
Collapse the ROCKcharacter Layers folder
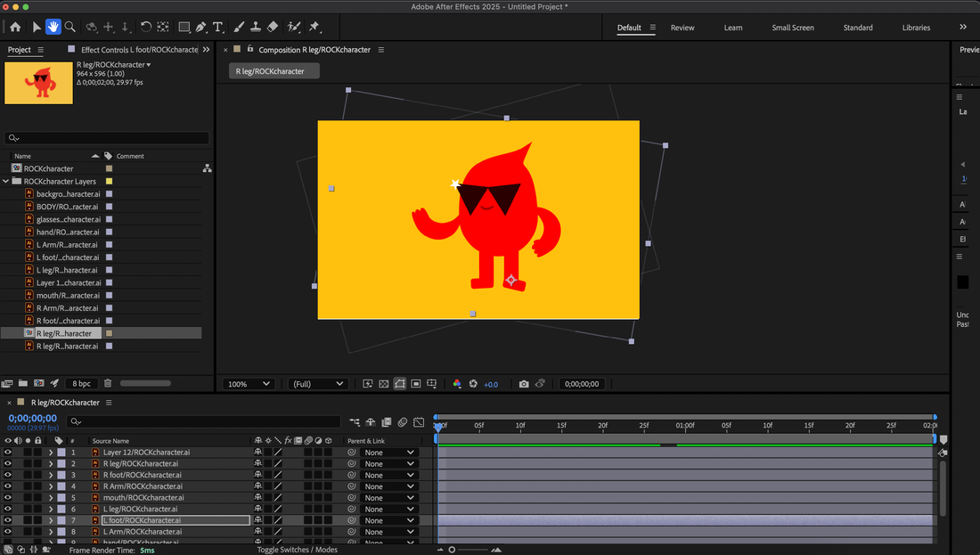click(x=6, y=181)
